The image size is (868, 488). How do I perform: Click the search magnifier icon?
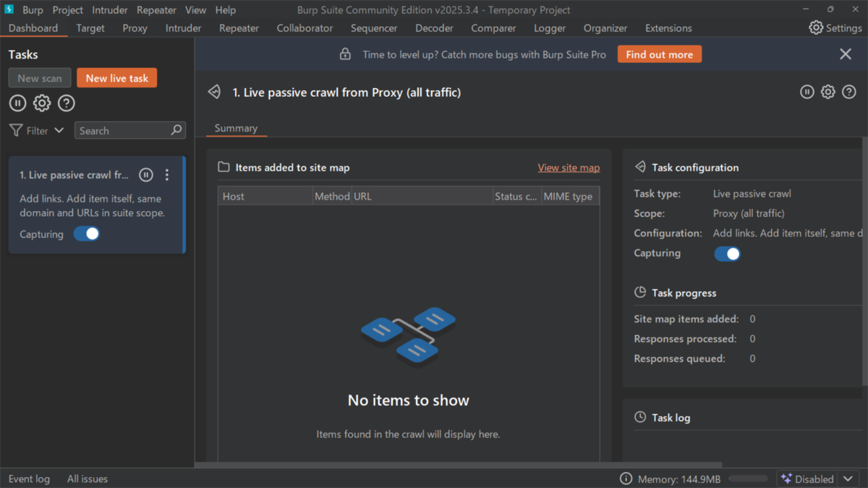[x=176, y=130]
